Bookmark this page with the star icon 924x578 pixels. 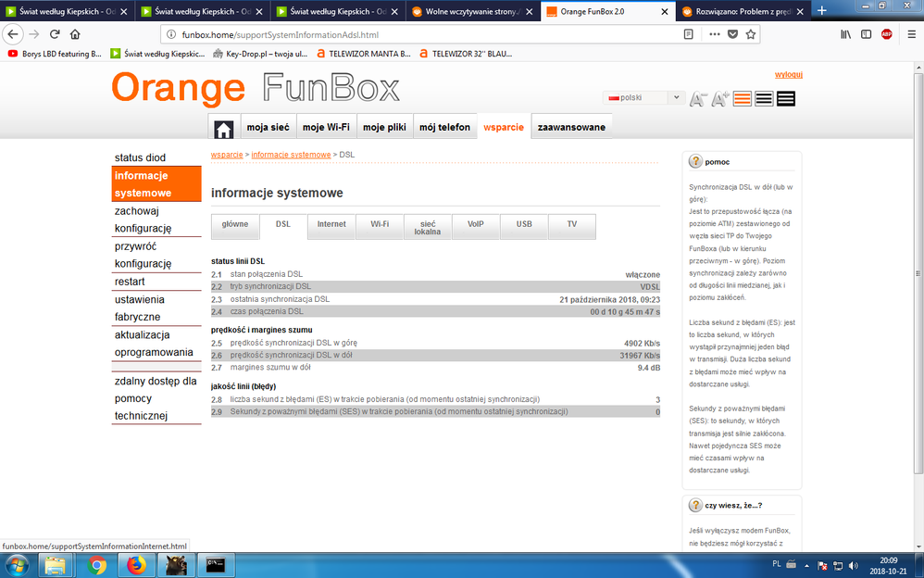coord(751,34)
